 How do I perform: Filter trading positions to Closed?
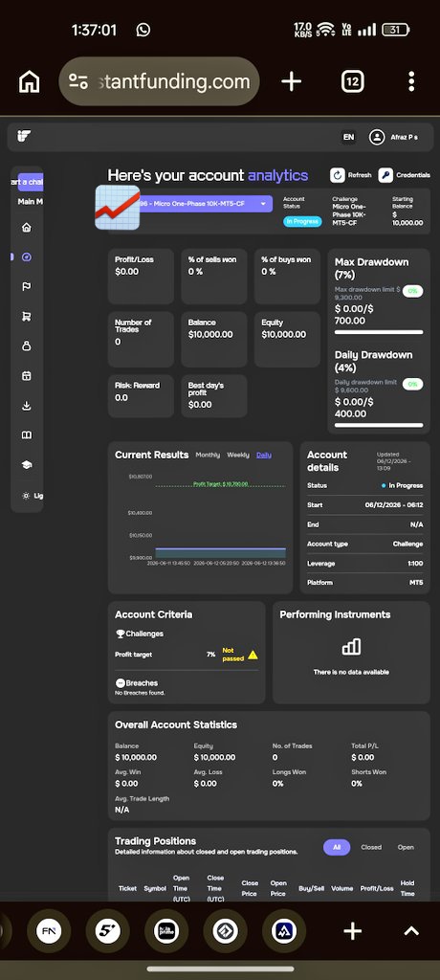click(x=370, y=848)
